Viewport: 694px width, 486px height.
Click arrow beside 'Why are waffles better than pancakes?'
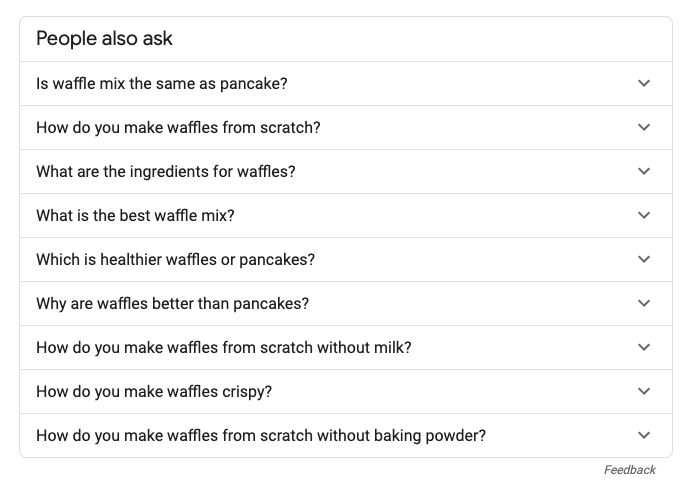pos(644,303)
